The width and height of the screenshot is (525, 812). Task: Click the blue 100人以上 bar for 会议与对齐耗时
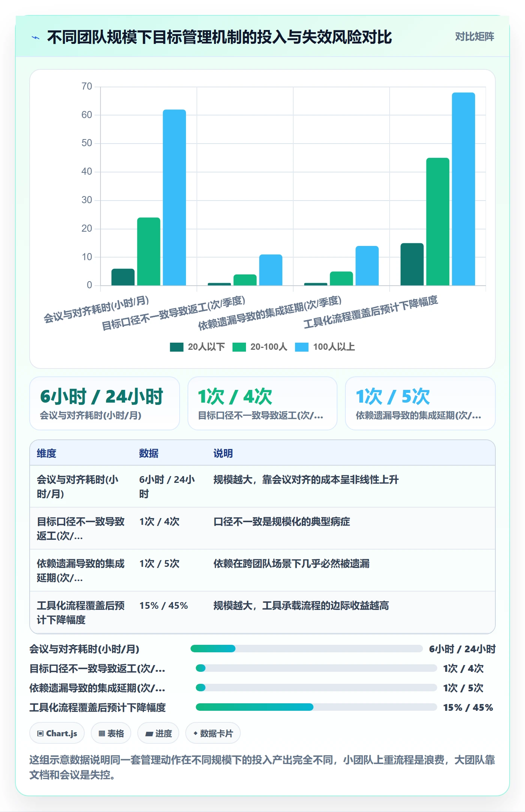[x=174, y=198]
